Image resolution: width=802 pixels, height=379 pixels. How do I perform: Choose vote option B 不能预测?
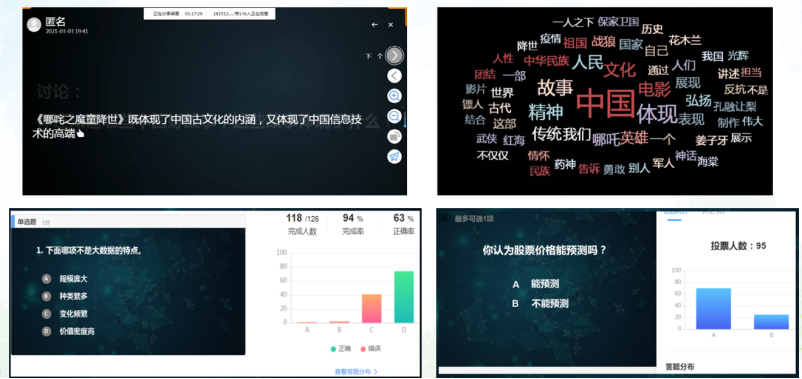click(x=540, y=303)
